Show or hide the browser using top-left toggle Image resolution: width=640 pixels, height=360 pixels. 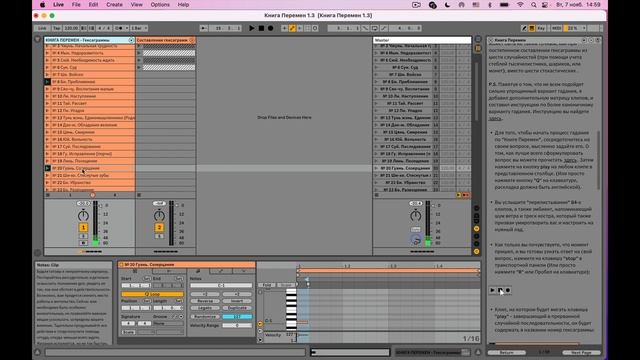(x=38, y=40)
